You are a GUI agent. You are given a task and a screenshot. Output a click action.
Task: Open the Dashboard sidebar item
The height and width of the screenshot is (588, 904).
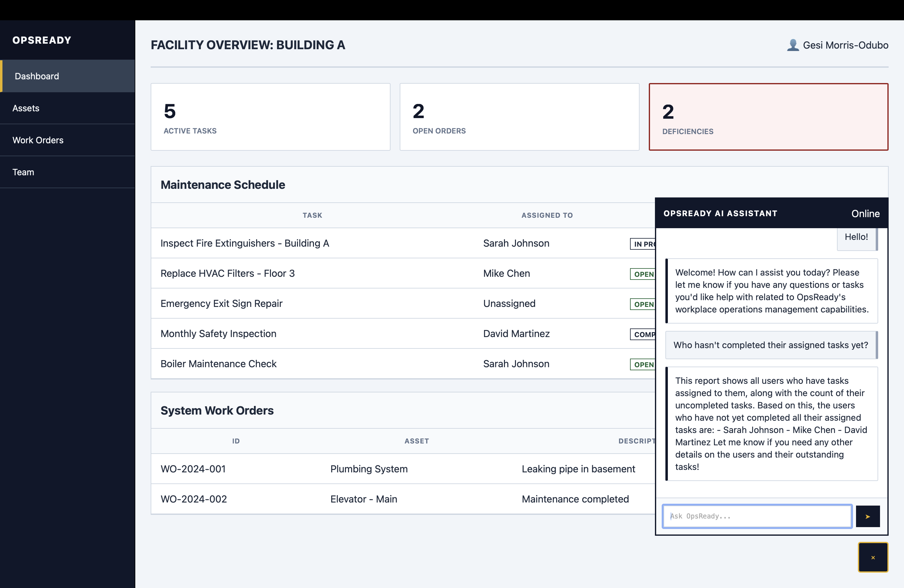[37, 76]
